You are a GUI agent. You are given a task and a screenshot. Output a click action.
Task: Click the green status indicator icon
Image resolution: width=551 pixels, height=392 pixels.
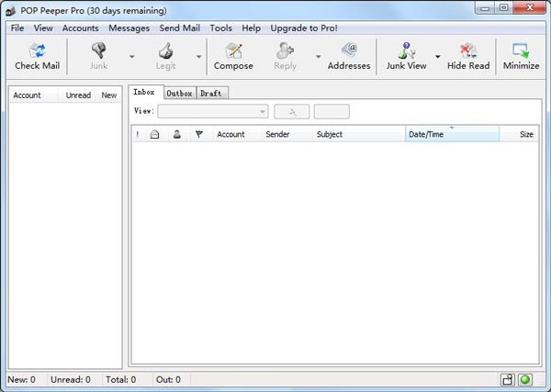tap(525, 380)
